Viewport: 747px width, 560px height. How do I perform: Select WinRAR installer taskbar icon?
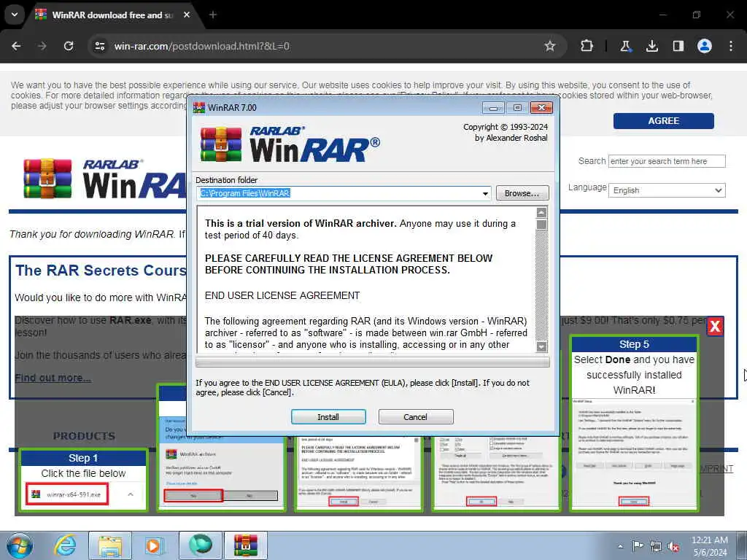pos(246,545)
